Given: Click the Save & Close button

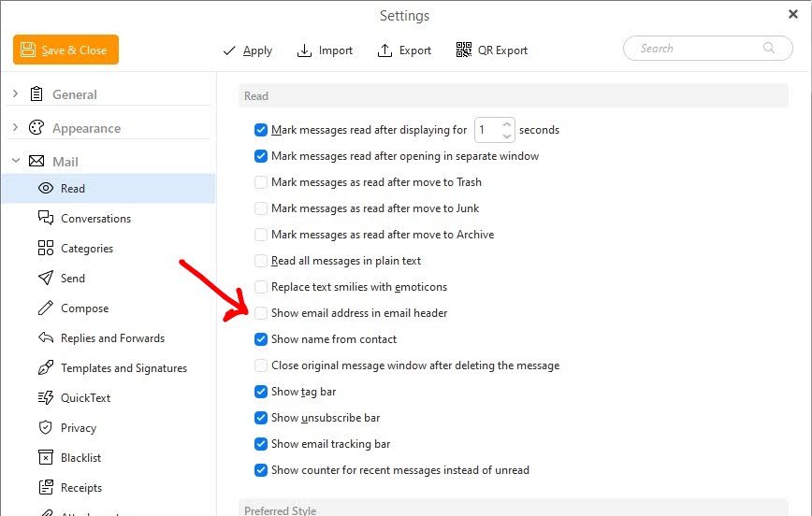Looking at the screenshot, I should coord(65,50).
